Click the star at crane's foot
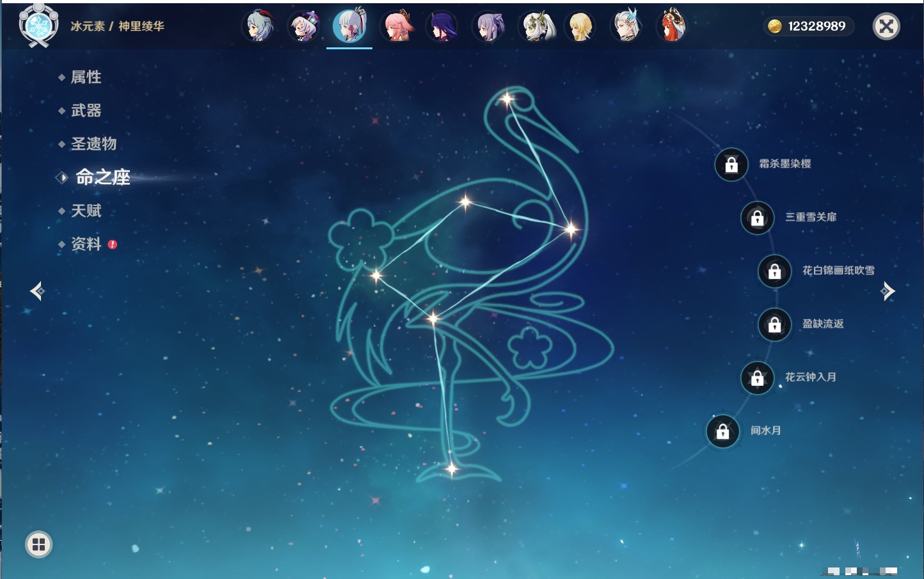Image resolution: width=924 pixels, height=579 pixels. (451, 469)
